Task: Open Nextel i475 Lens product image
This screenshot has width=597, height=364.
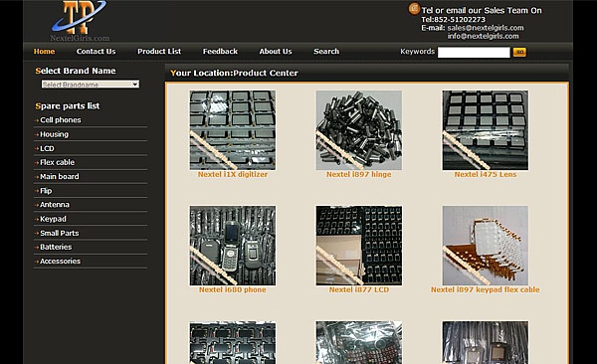Action: [486, 130]
